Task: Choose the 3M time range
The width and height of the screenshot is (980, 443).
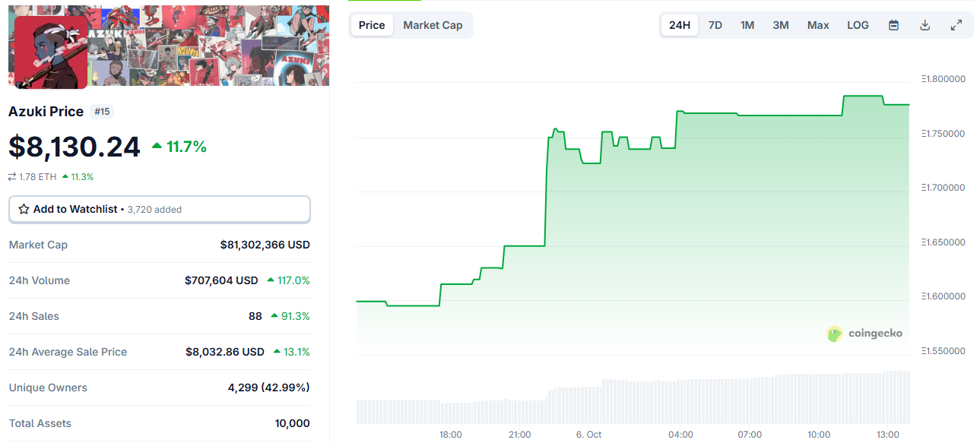Action: tap(781, 25)
